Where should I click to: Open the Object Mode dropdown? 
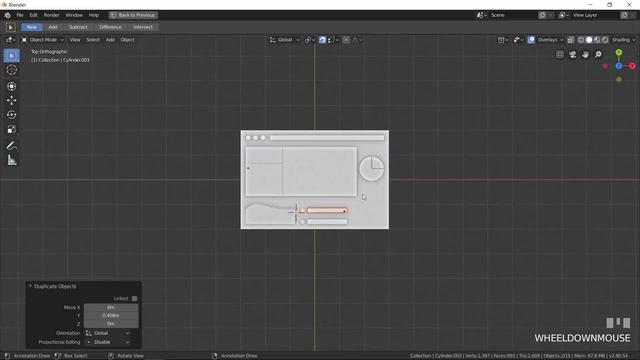coord(42,40)
